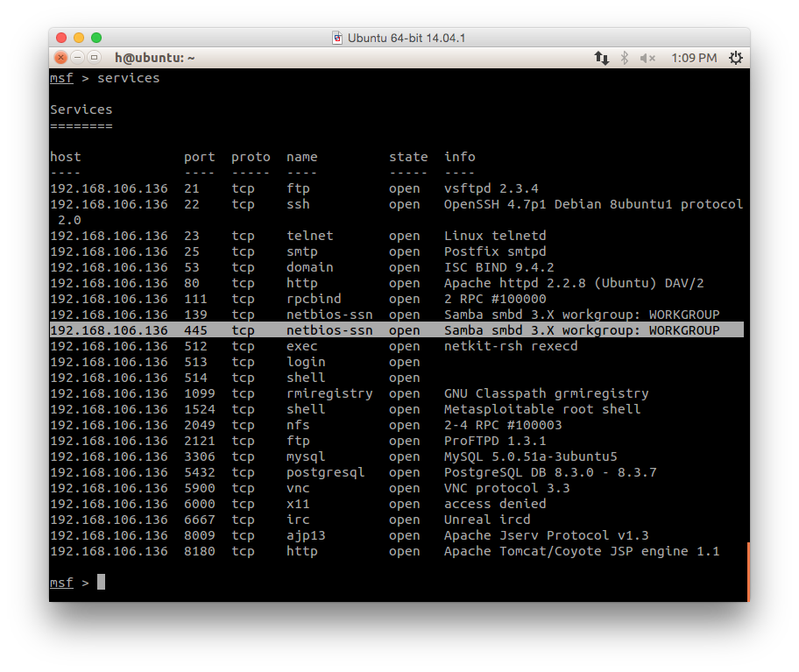The height and width of the screenshot is (672, 799).
Task: Click the Ubuntu 64-bit 14.04.1 title text
Action: point(407,39)
